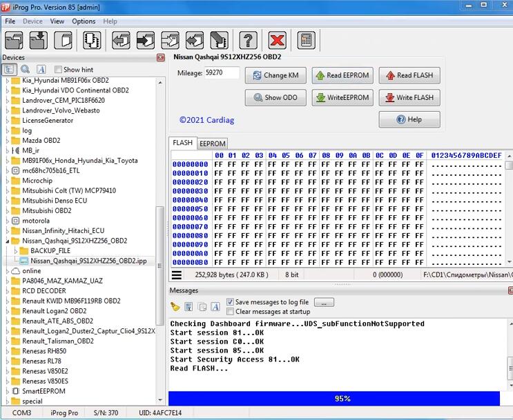
Task: Open the File menu
Action: tap(10, 21)
